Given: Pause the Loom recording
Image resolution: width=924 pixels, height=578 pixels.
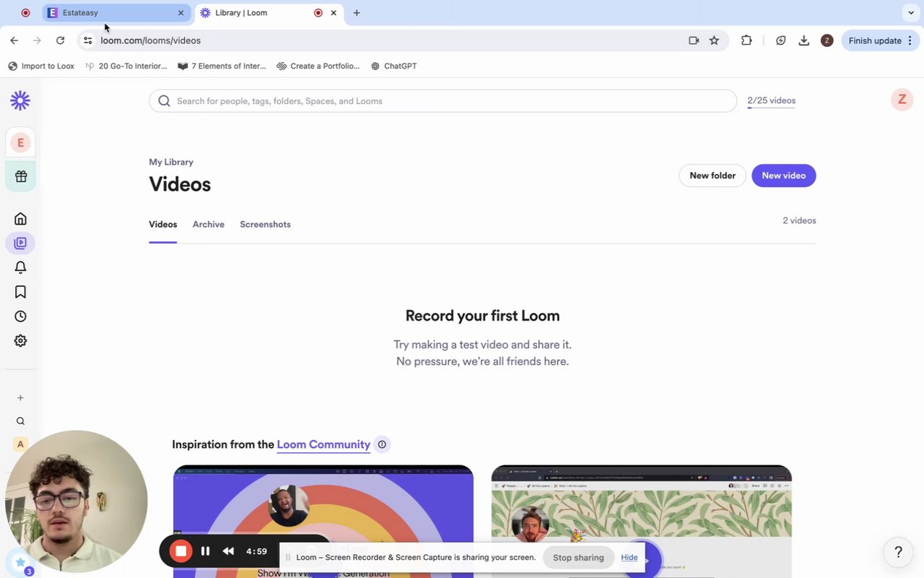Looking at the screenshot, I should tap(205, 551).
